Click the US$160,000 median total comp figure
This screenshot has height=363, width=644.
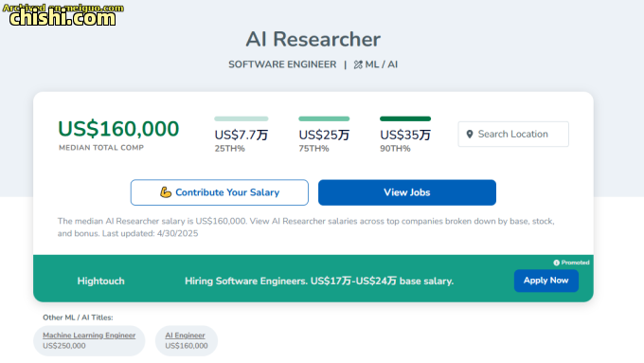(118, 129)
